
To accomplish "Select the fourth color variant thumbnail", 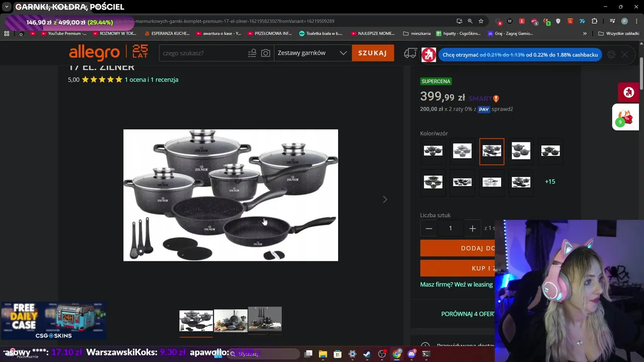I will click(x=521, y=151).
